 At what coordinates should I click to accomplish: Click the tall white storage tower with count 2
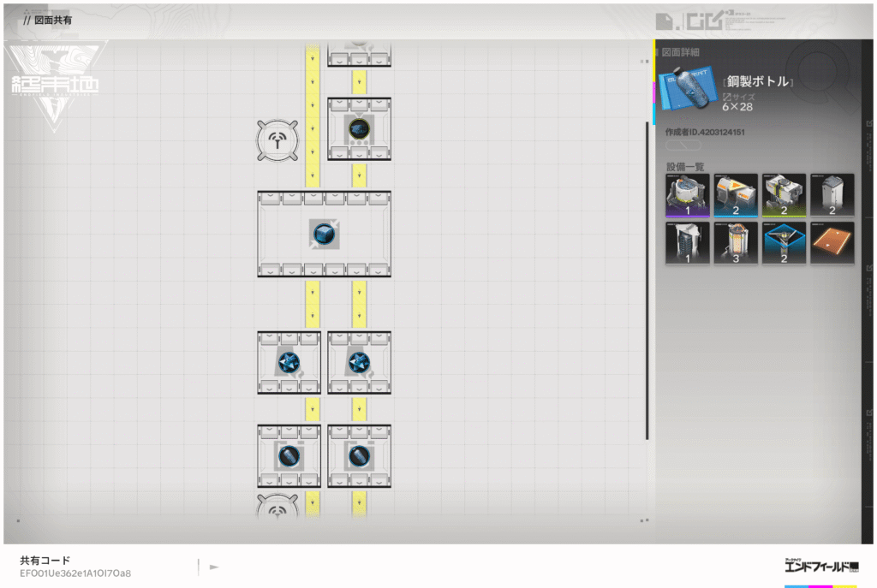coord(832,195)
